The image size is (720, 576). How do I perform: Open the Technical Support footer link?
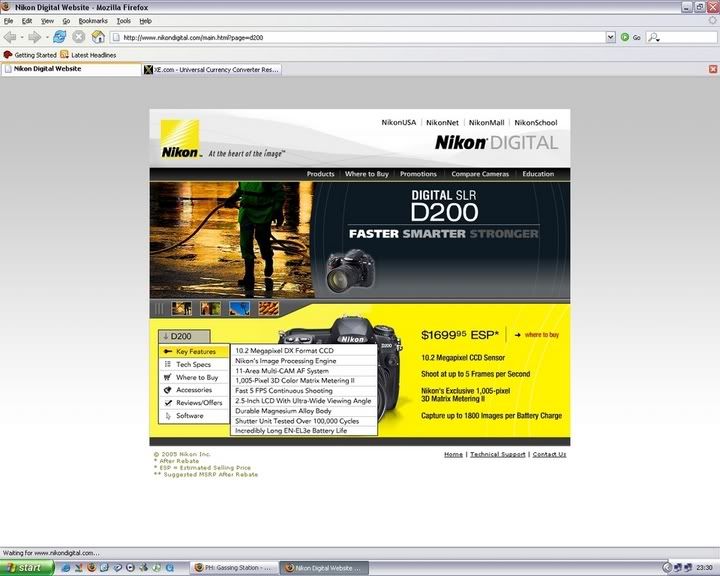pos(497,454)
